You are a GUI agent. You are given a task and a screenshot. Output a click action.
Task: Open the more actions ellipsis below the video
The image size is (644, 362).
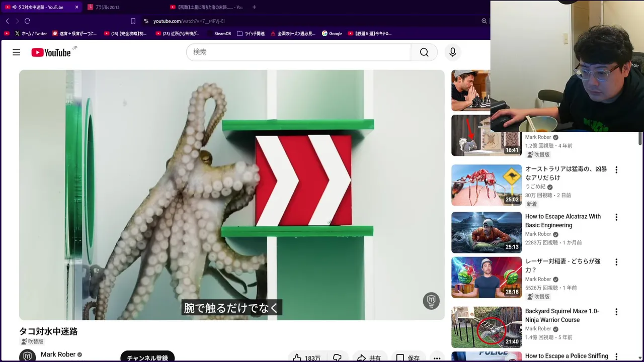coord(437,357)
